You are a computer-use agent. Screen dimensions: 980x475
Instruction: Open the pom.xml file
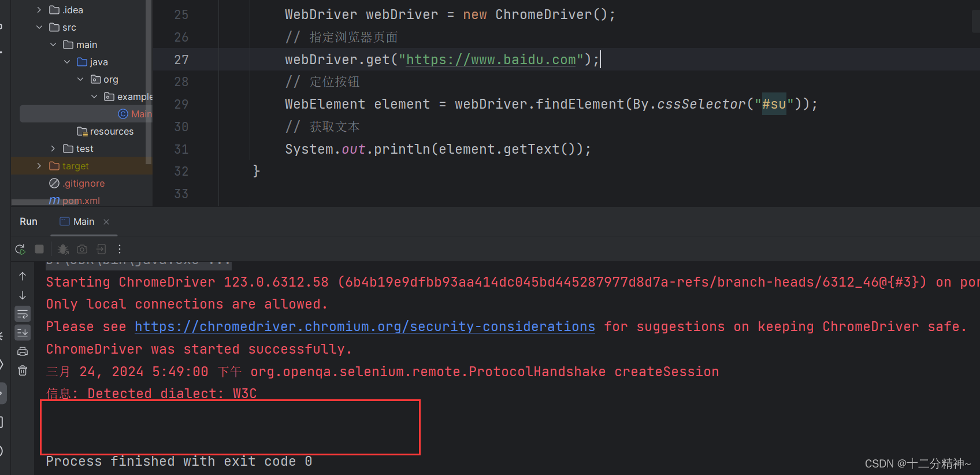(75, 201)
